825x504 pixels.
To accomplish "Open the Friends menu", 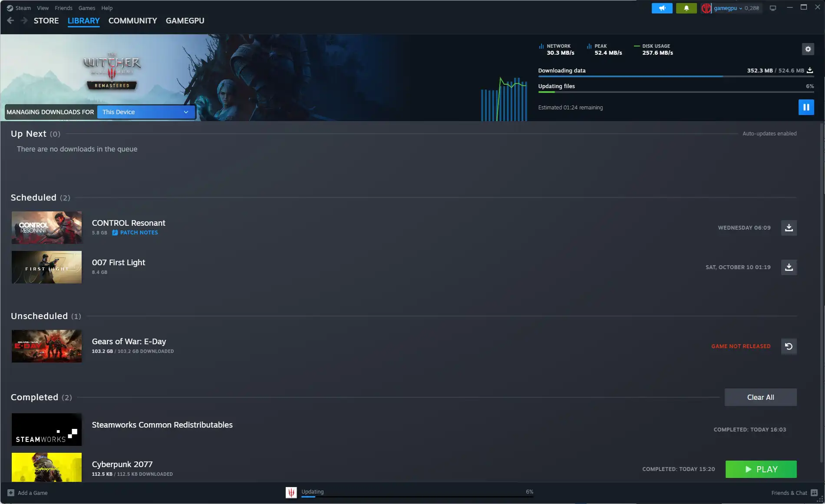I will [x=63, y=8].
